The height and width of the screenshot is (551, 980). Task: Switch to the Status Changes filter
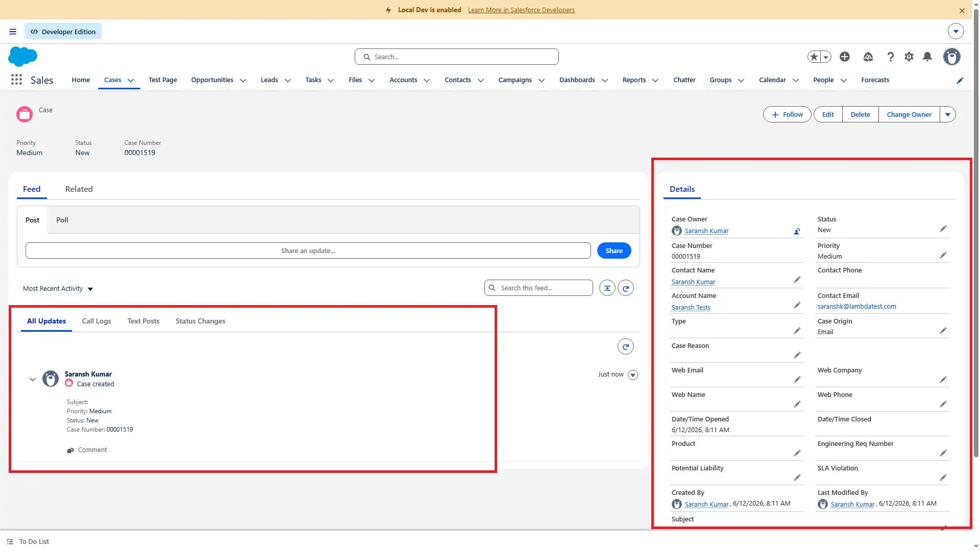(x=201, y=321)
